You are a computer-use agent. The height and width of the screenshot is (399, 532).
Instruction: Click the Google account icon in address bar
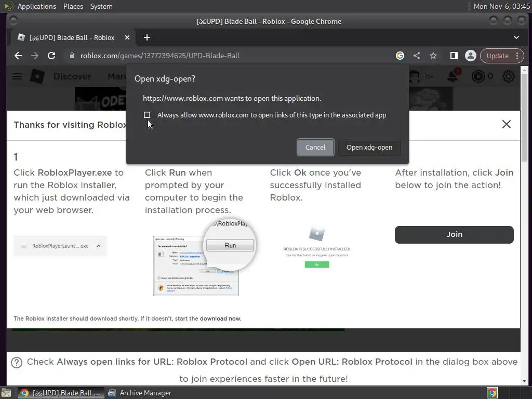pyautogui.click(x=400, y=56)
